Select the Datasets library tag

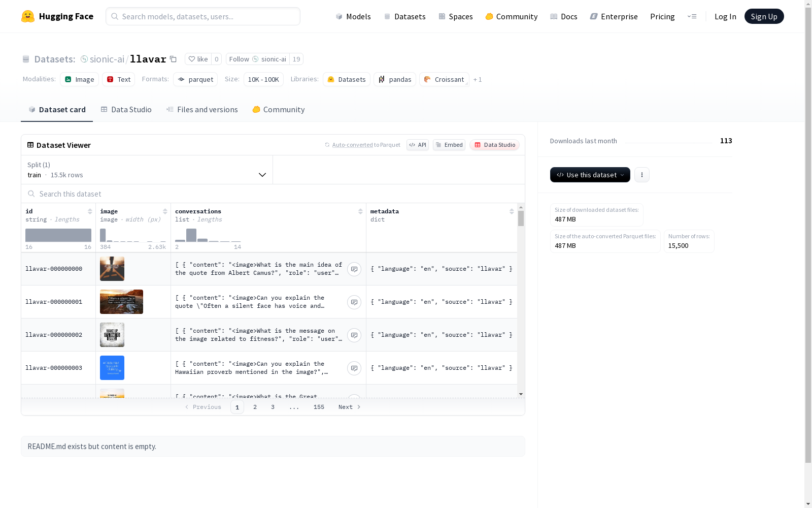point(347,79)
